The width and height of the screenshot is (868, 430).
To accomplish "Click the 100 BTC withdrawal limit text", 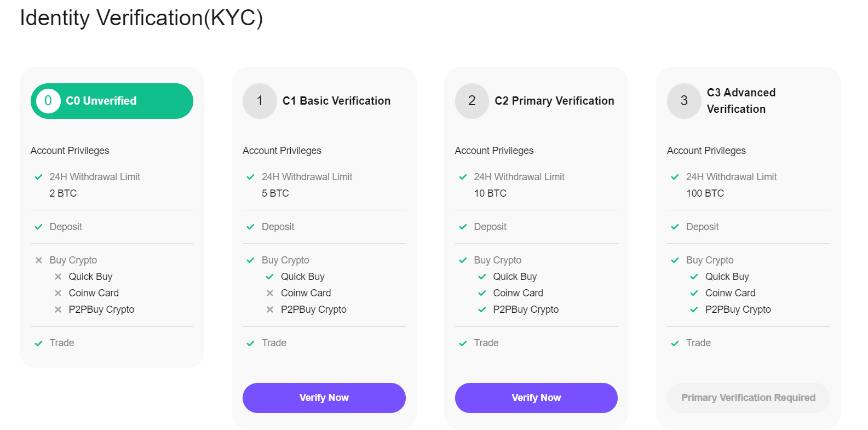I will pyautogui.click(x=705, y=193).
